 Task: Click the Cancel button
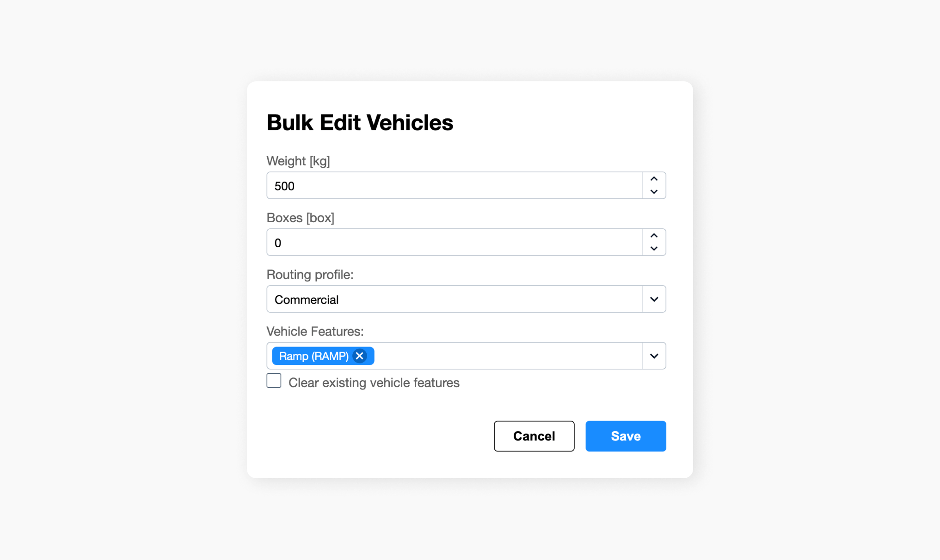(534, 436)
